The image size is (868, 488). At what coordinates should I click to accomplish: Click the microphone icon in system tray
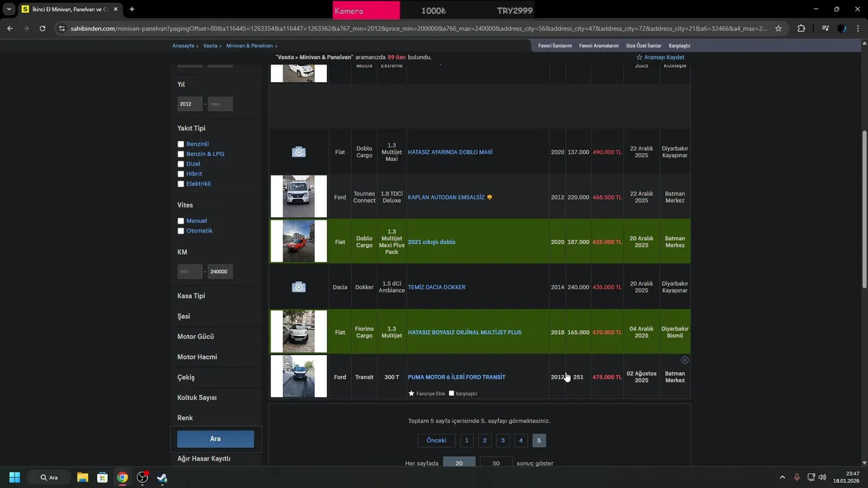pyautogui.click(x=797, y=477)
